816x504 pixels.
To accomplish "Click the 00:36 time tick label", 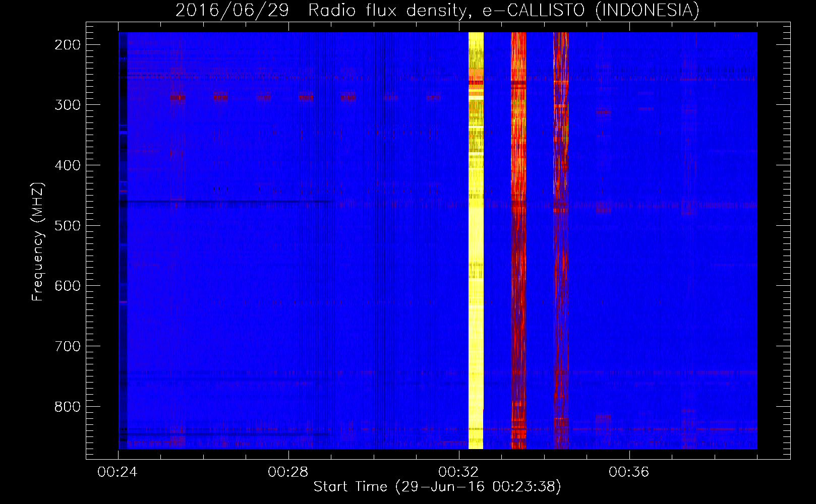I will click(629, 472).
